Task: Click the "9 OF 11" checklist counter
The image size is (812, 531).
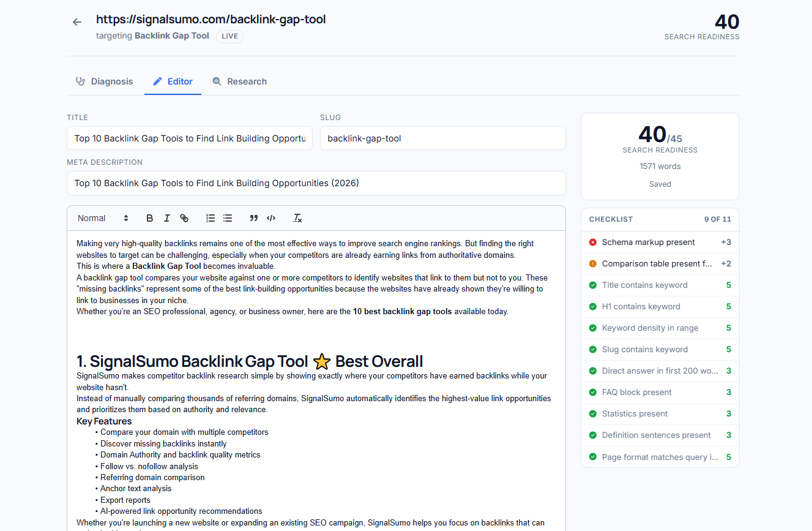Action: coord(718,219)
